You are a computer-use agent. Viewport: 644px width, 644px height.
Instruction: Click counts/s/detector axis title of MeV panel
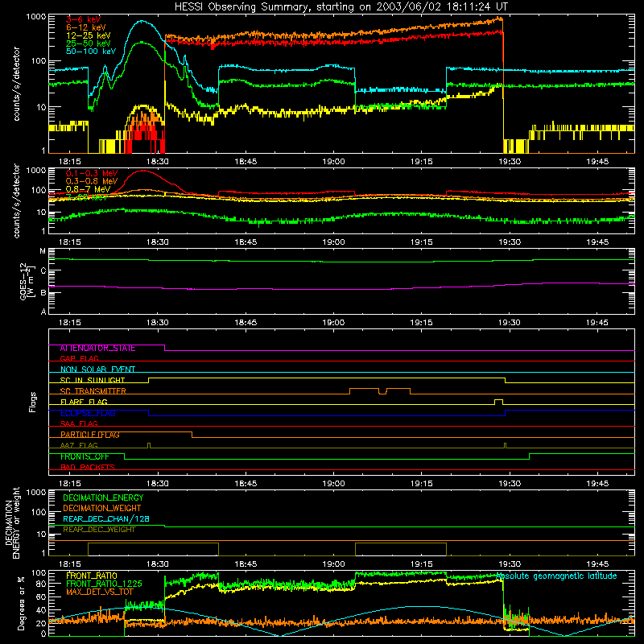click(16, 200)
